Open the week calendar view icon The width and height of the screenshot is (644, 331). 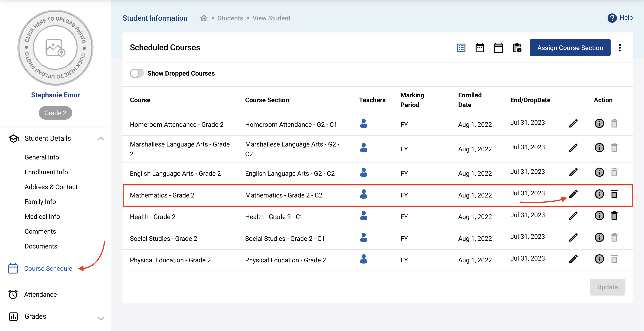(480, 48)
